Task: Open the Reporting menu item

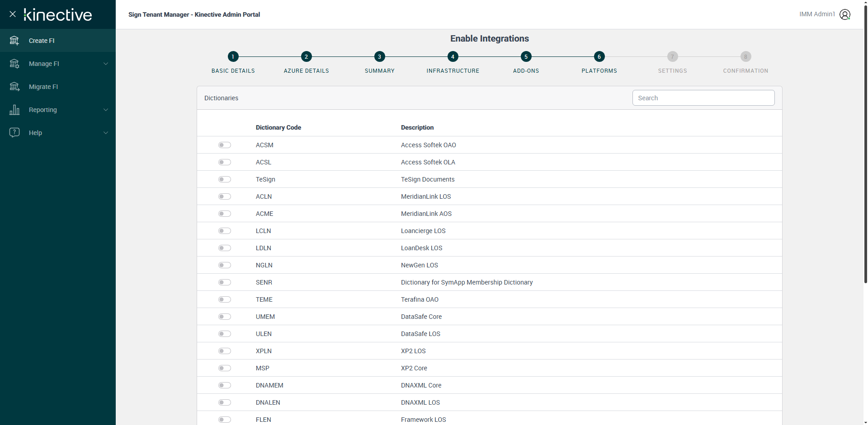Action: pyautogui.click(x=58, y=110)
